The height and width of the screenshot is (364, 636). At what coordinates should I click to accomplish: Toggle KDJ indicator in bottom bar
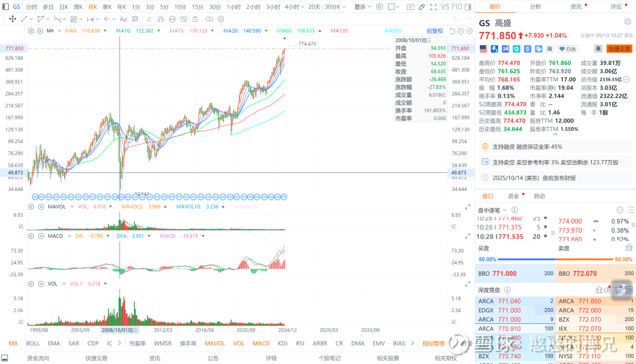click(283, 343)
